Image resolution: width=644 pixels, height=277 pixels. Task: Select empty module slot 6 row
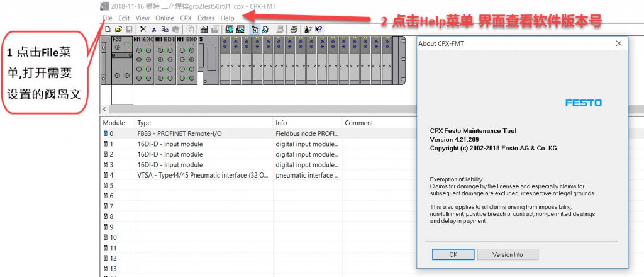click(258, 196)
